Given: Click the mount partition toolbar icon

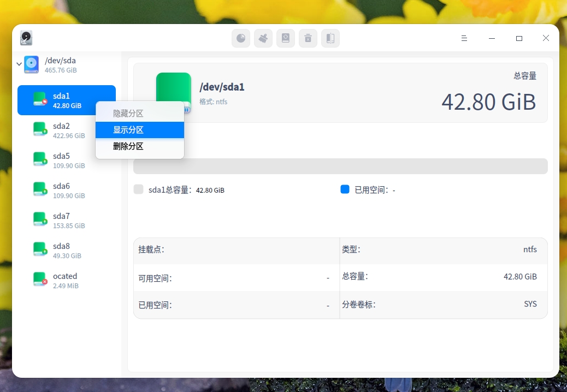Looking at the screenshot, I should coord(286,38).
